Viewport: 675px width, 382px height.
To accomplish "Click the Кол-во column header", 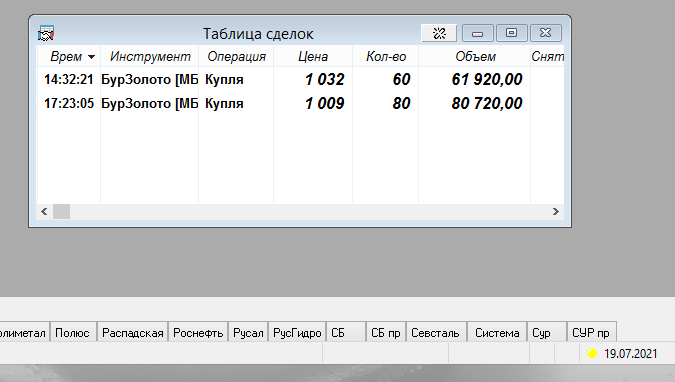I will (386, 56).
